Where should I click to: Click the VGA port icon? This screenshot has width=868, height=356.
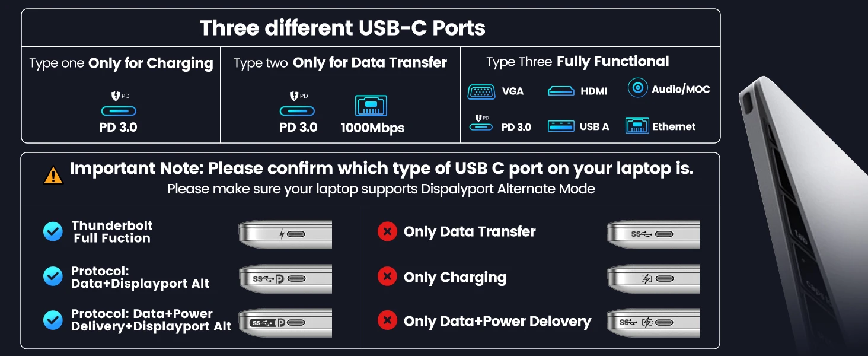pos(481,91)
